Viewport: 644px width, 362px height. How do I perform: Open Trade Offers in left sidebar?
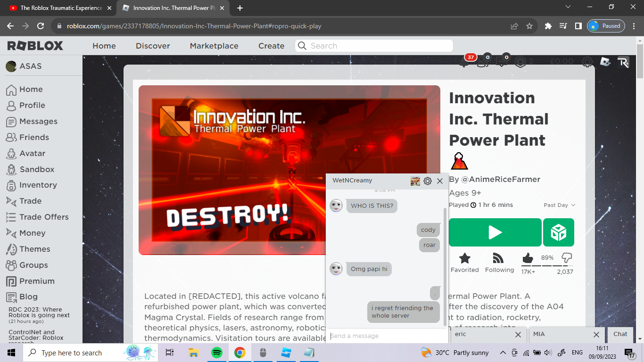tap(37, 217)
